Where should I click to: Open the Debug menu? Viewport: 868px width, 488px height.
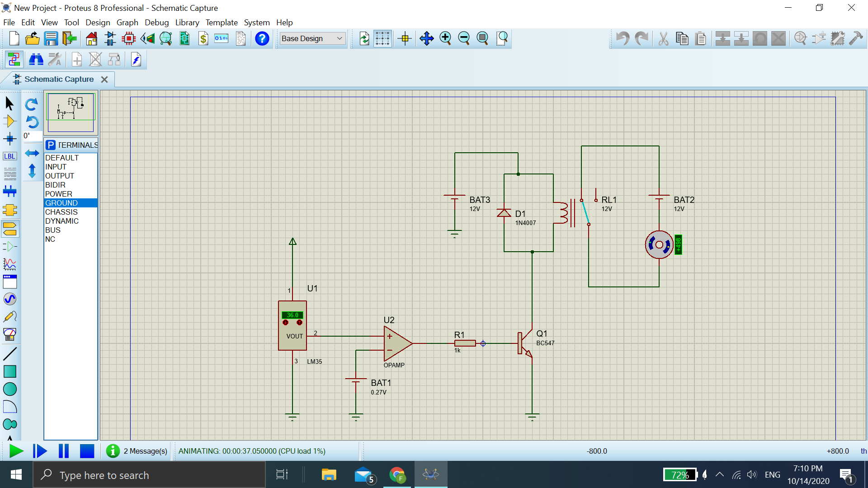point(156,22)
